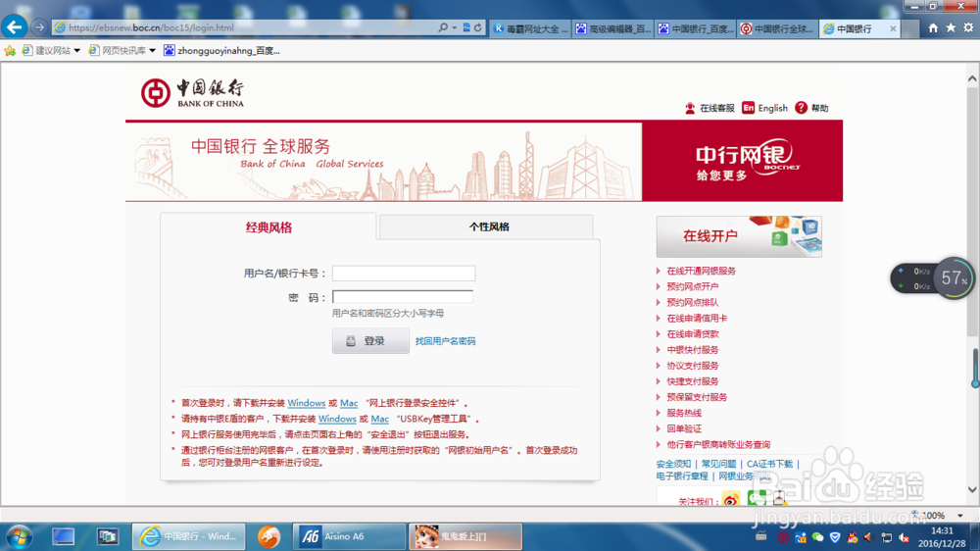The height and width of the screenshot is (551, 980).
Task: Switch to the 毒霸网址大全 browser tab
Action: pos(530,28)
